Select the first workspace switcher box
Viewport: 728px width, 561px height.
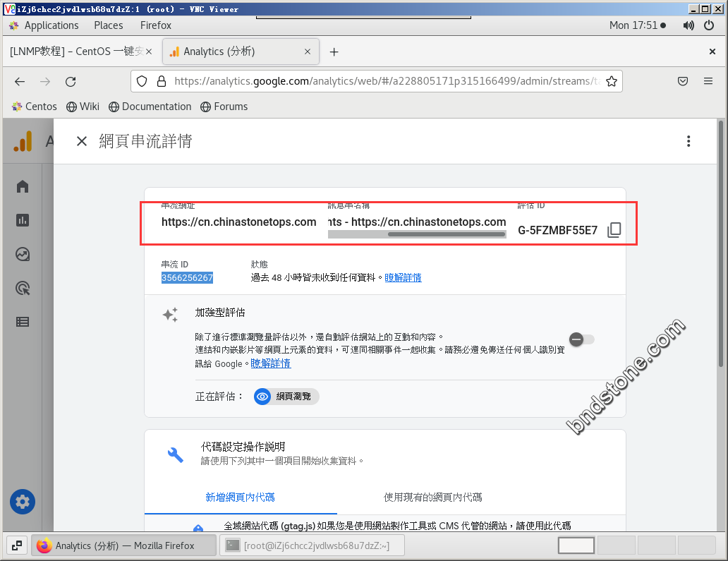point(576,545)
